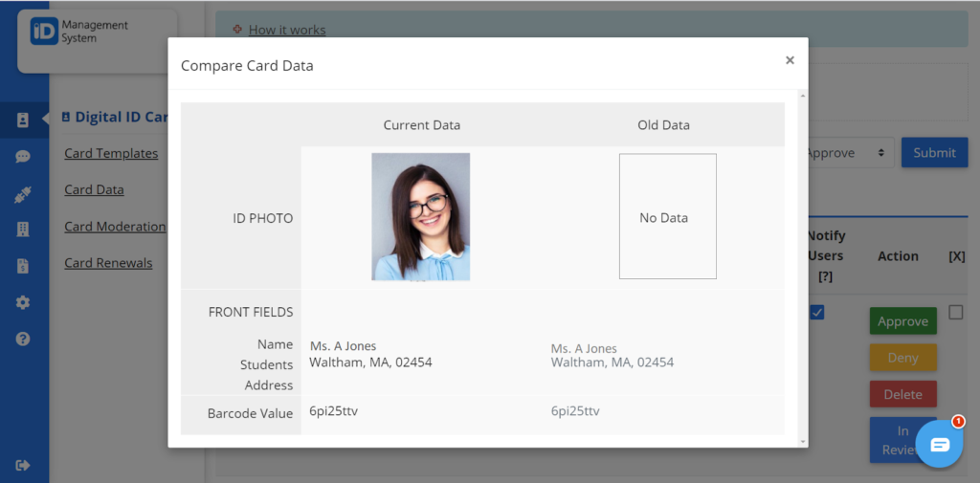Open the ID card icon in sidebar

(23, 120)
